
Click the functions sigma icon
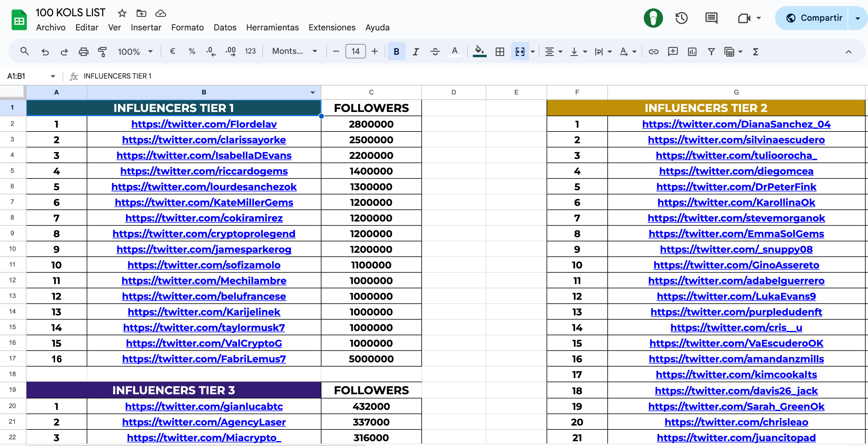pos(755,51)
